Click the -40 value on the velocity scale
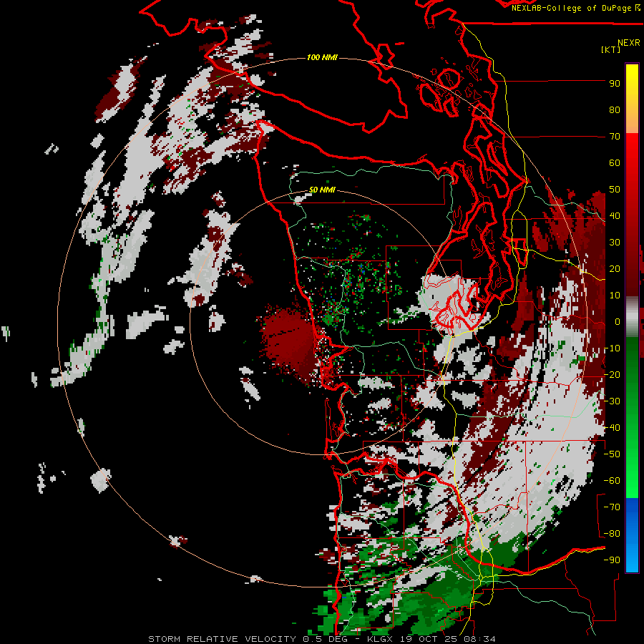Image resolution: width=644 pixels, height=644 pixels. [x=612, y=428]
